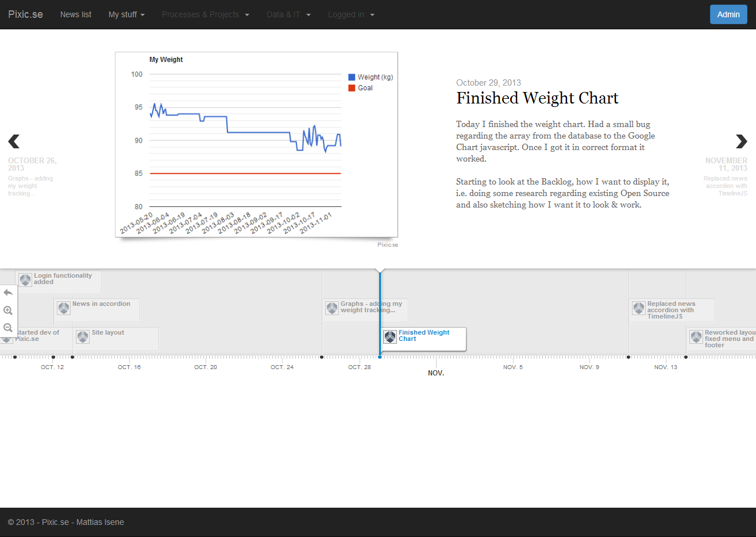The height and width of the screenshot is (537, 756).
Task: Click the Weight (kg) blue legend swatch
Action: (352, 77)
